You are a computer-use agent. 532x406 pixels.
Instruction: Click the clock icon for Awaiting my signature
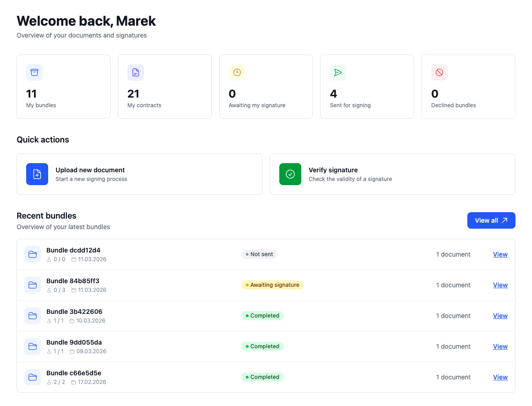coord(237,72)
